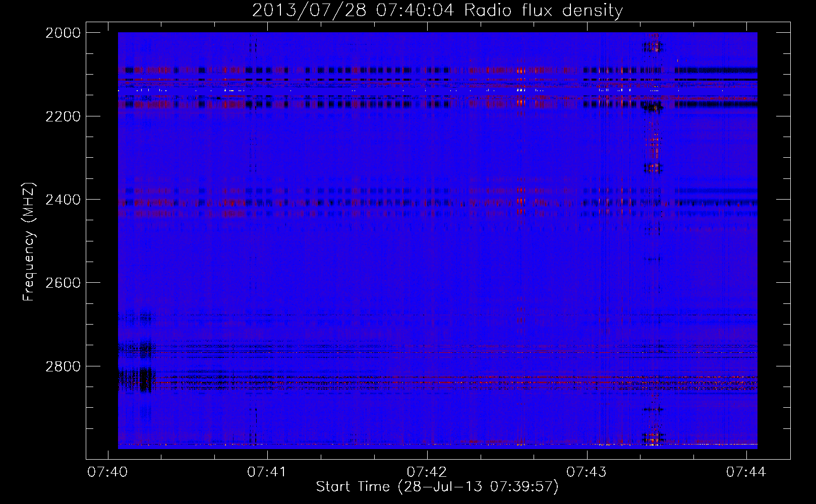Click the 07:43 time axis label
This screenshot has height=504, width=816.
click(x=587, y=472)
